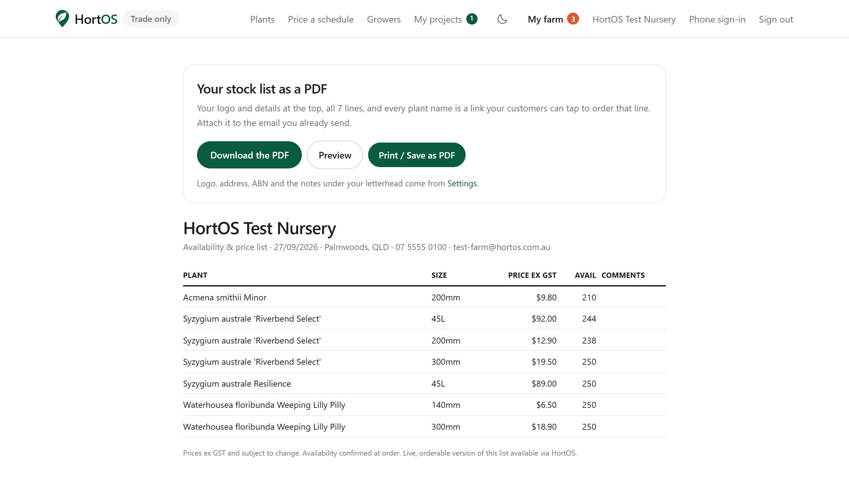Select Syzygium australe Resilience plant name
The height and width of the screenshot is (504, 849).
pyautogui.click(x=237, y=383)
